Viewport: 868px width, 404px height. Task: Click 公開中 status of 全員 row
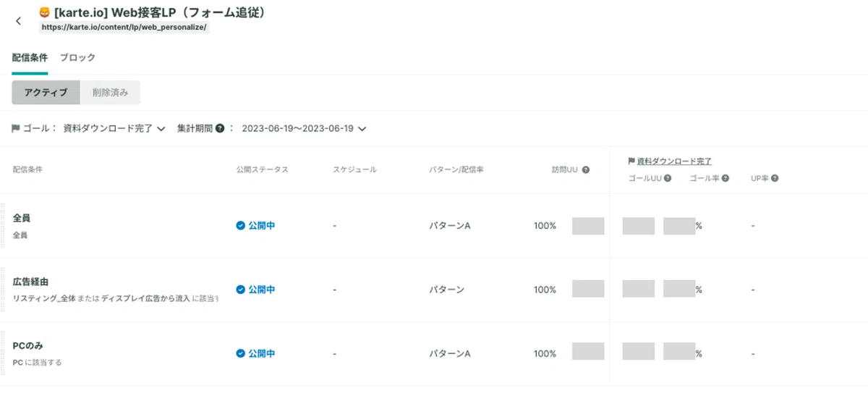click(255, 226)
